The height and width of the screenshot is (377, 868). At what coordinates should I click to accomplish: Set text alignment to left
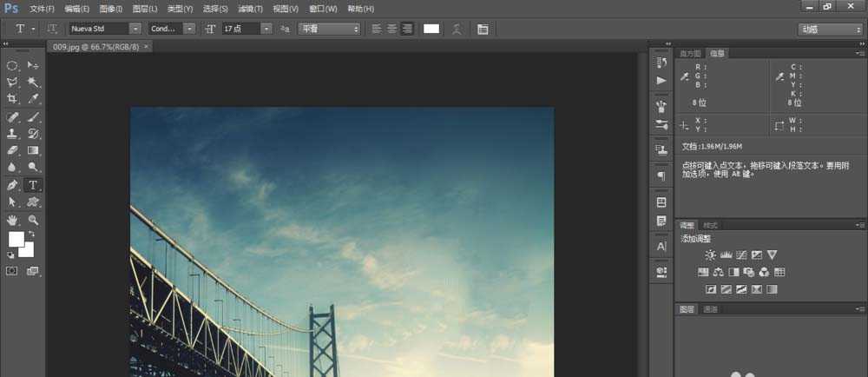point(377,29)
